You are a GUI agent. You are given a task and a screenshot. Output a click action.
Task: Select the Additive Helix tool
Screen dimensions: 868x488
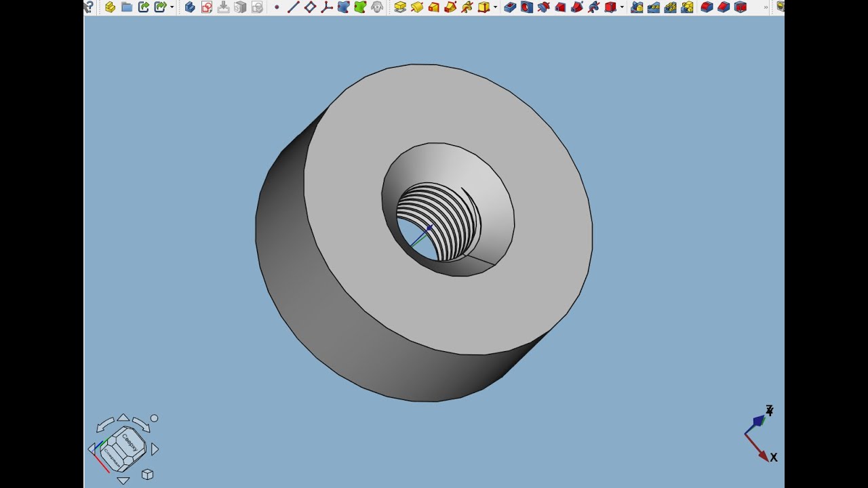point(467,7)
